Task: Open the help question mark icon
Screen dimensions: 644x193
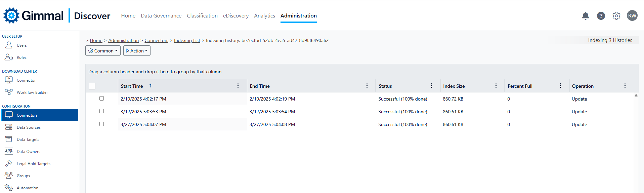Action: tap(601, 16)
